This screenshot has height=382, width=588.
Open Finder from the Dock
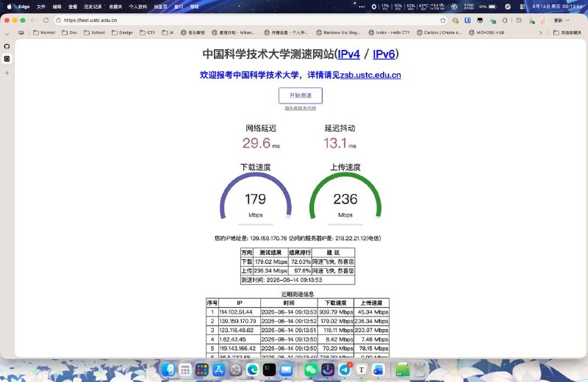click(x=169, y=370)
